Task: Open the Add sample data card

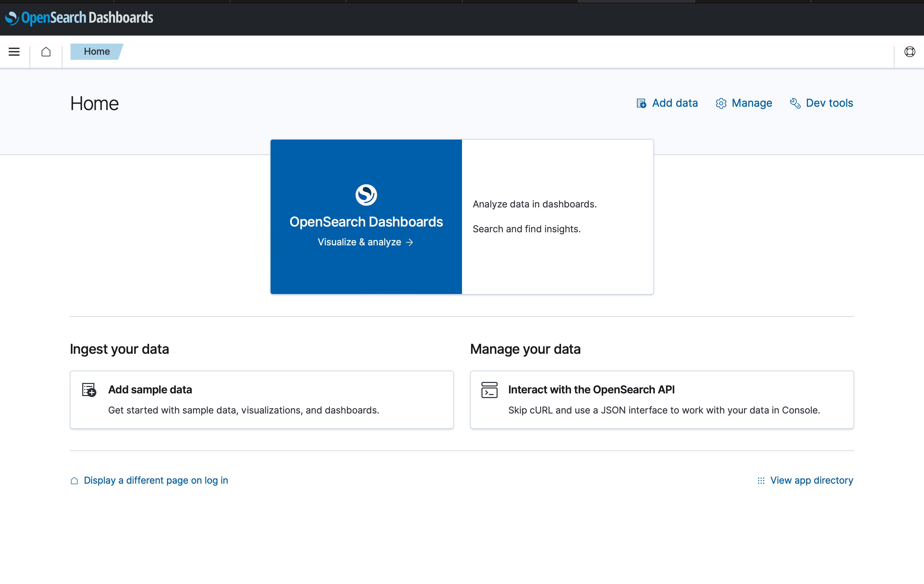Action: [x=261, y=399]
